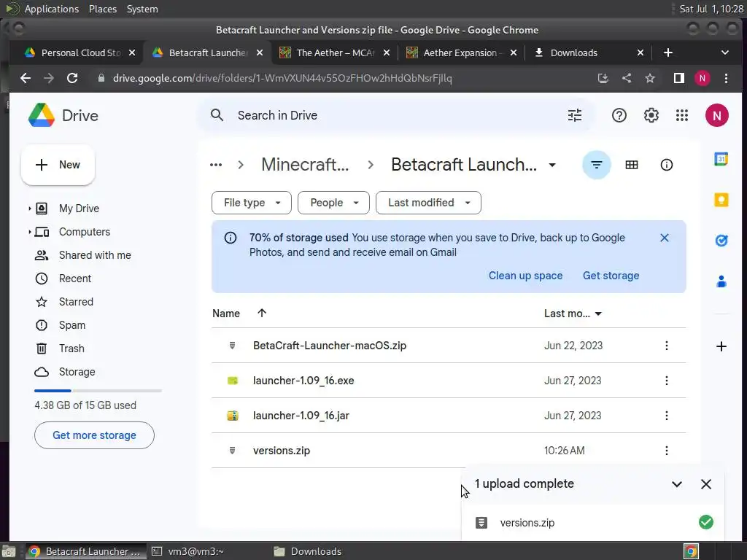Screen dimensions: 747x560
Task: Open Google Drive logo home link
Action: tap(63, 115)
